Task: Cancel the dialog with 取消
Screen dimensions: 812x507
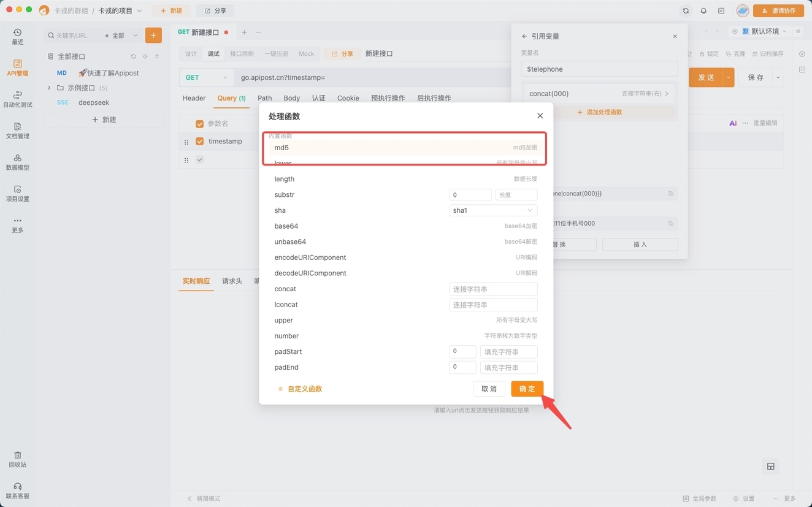Action: point(489,389)
